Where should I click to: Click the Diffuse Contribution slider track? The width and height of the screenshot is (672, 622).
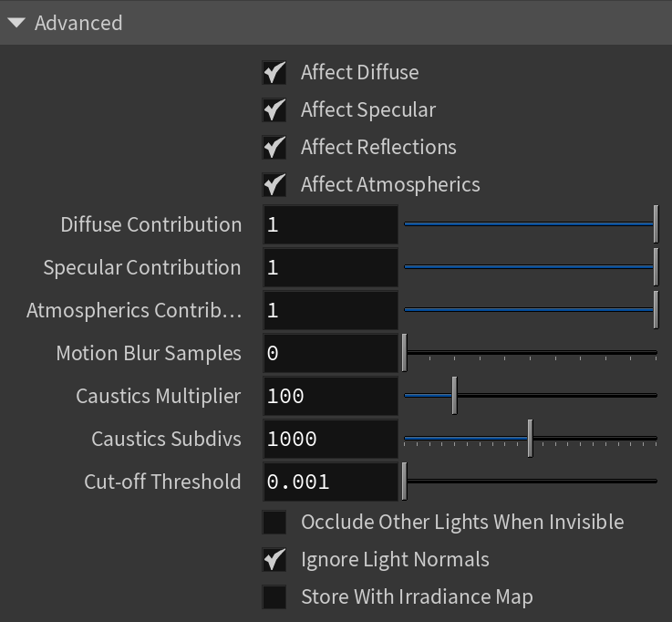(529, 225)
